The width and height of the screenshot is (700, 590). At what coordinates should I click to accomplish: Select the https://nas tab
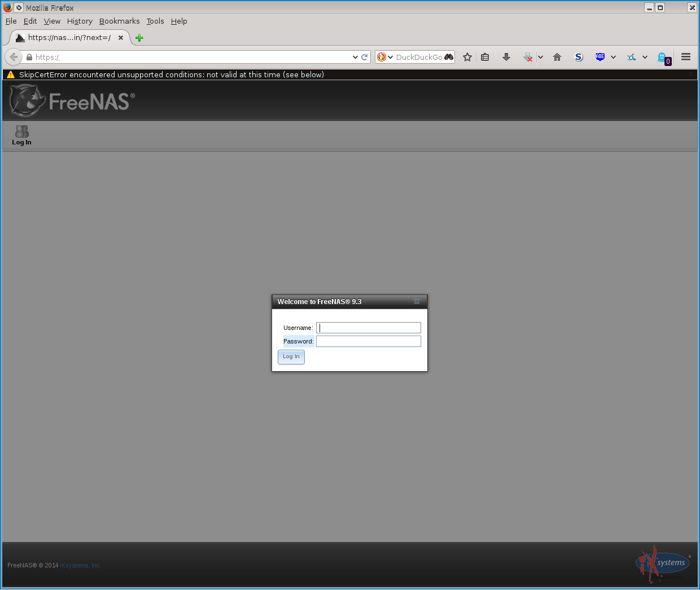coord(69,38)
